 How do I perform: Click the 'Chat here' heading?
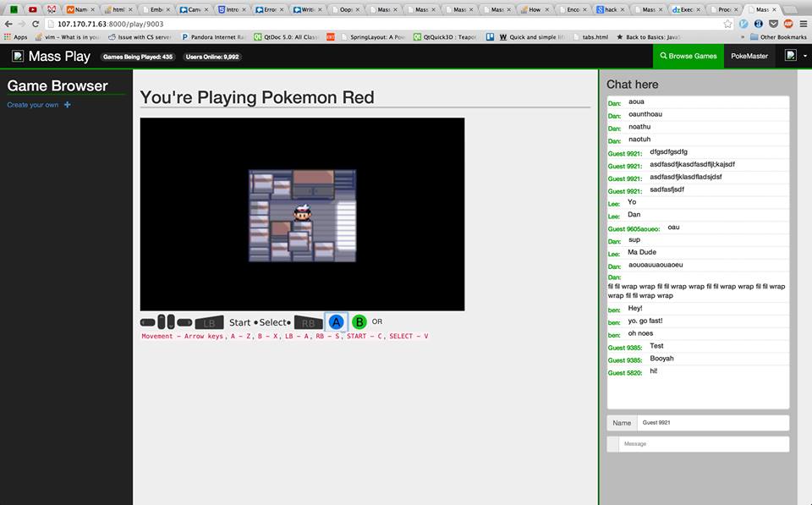point(633,85)
